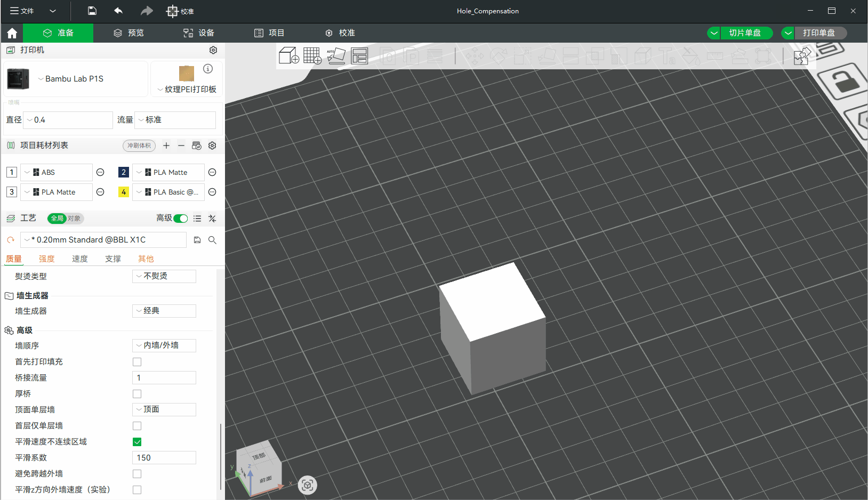Click filament 2 dark blue swatch
The image size is (868, 500).
(124, 172)
